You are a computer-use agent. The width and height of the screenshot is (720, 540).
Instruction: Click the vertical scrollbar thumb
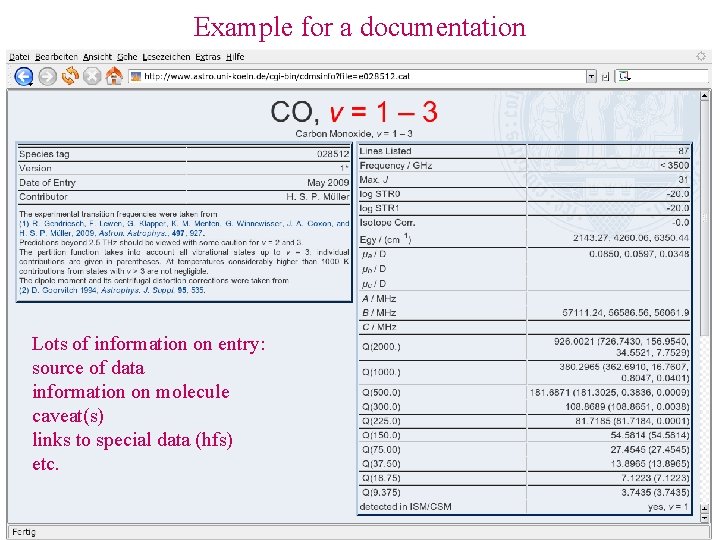704,218
